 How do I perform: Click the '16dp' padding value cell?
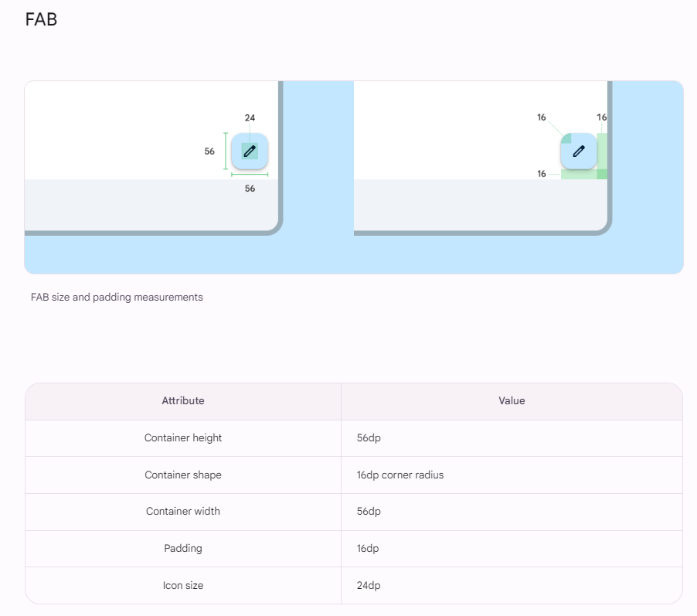(512, 548)
